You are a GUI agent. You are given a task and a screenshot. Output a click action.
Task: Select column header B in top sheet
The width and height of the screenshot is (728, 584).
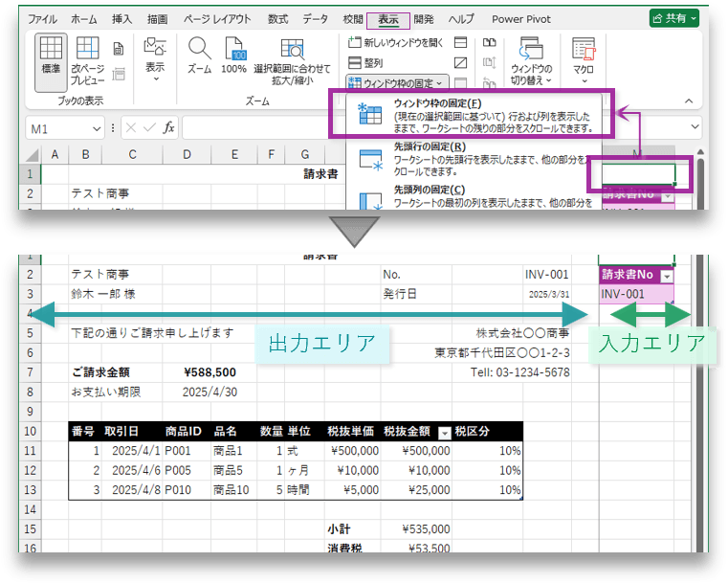(85, 155)
